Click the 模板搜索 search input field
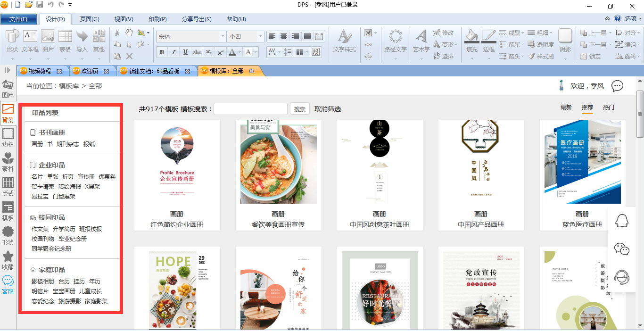The image size is (644, 331). tap(250, 109)
